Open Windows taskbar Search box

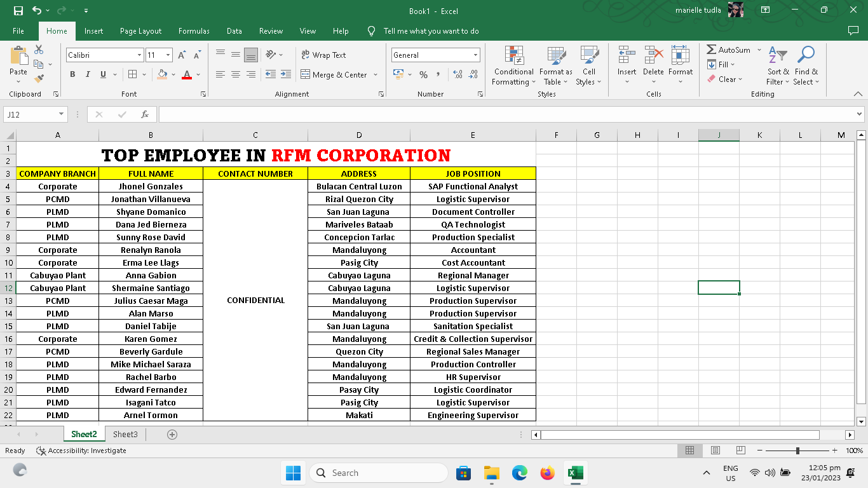[x=378, y=473]
